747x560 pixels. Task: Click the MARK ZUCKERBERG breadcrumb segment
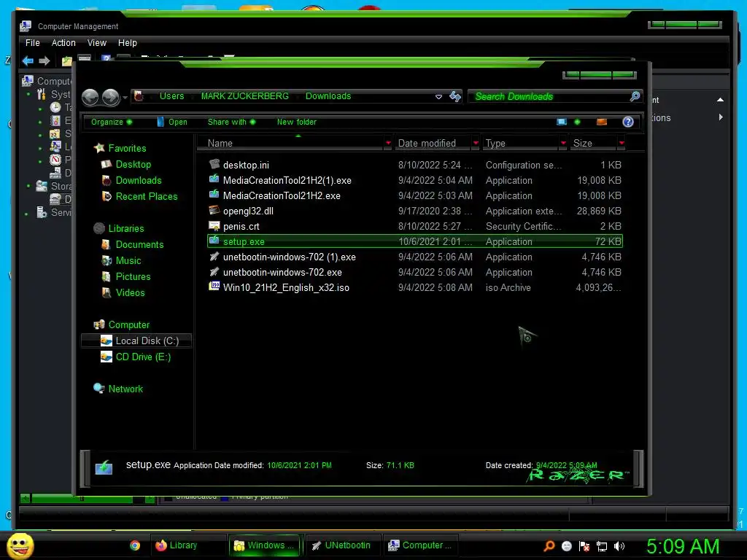click(x=244, y=96)
